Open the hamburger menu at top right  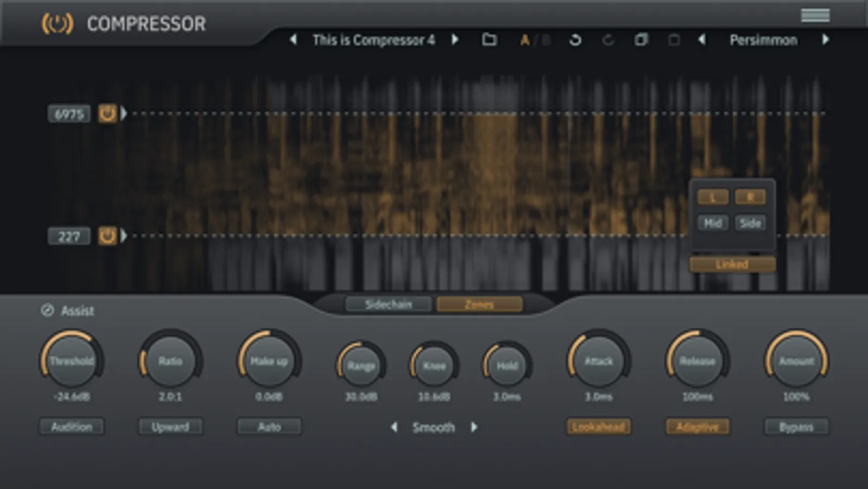point(815,15)
